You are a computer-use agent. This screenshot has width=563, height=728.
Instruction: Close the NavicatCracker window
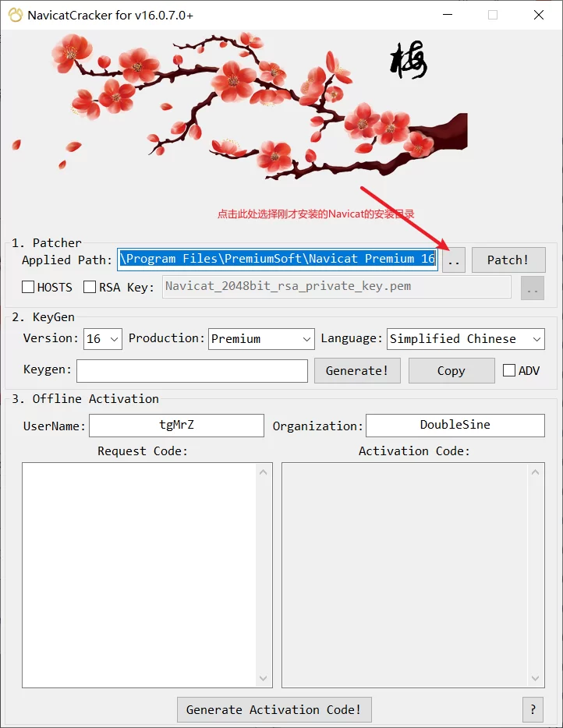click(539, 15)
